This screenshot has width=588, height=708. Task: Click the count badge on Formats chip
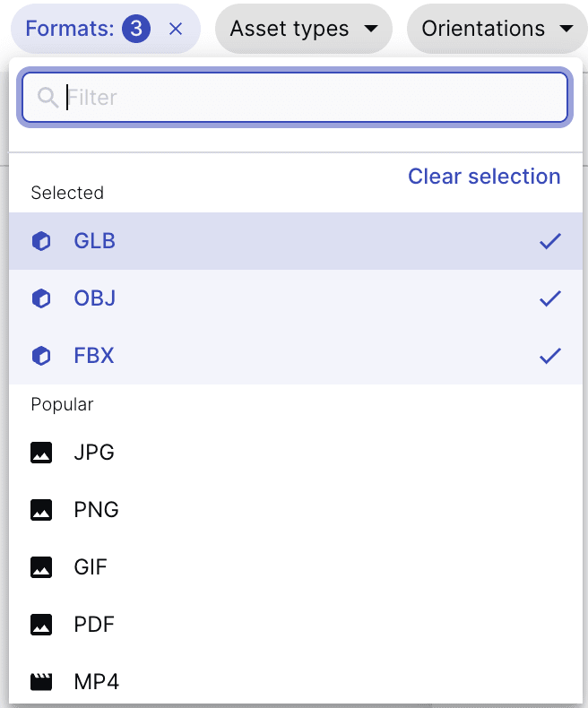coord(136,29)
